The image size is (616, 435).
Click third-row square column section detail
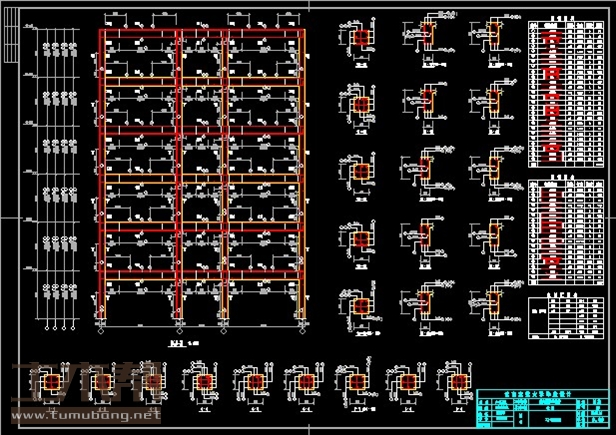coord(361,169)
